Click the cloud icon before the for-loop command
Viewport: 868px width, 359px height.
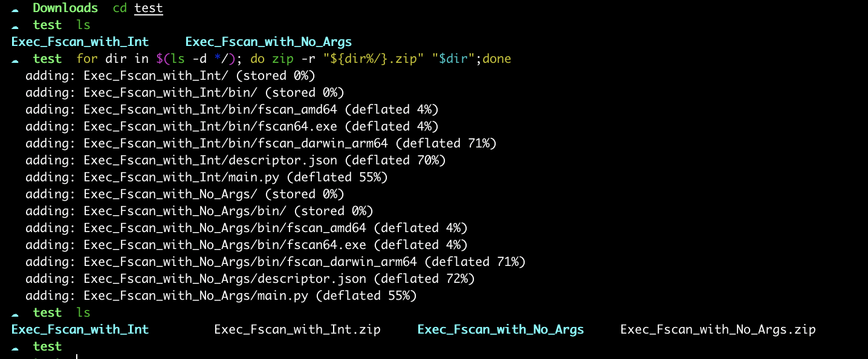pos(15,59)
